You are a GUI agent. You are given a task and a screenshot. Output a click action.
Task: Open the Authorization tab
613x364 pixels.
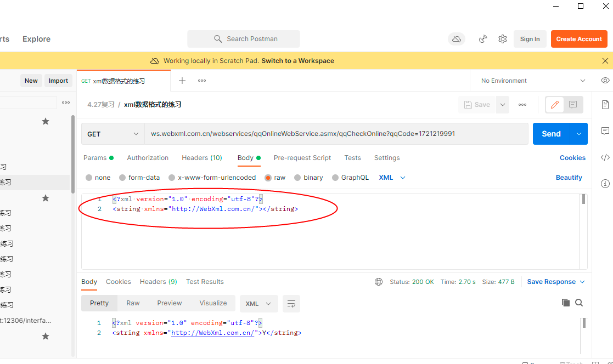tap(148, 158)
